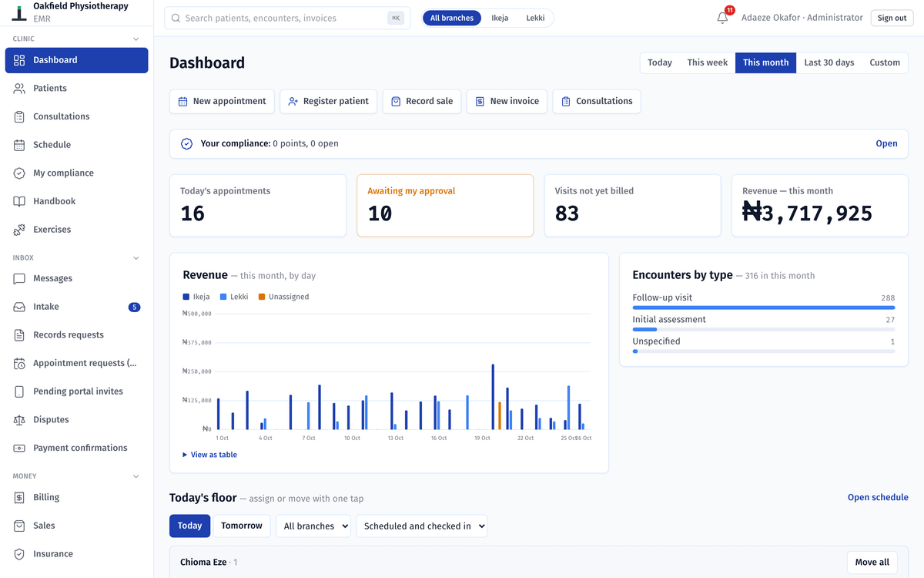The image size is (924, 578).
Task: Open the All branches floor dropdown
Action: click(313, 526)
